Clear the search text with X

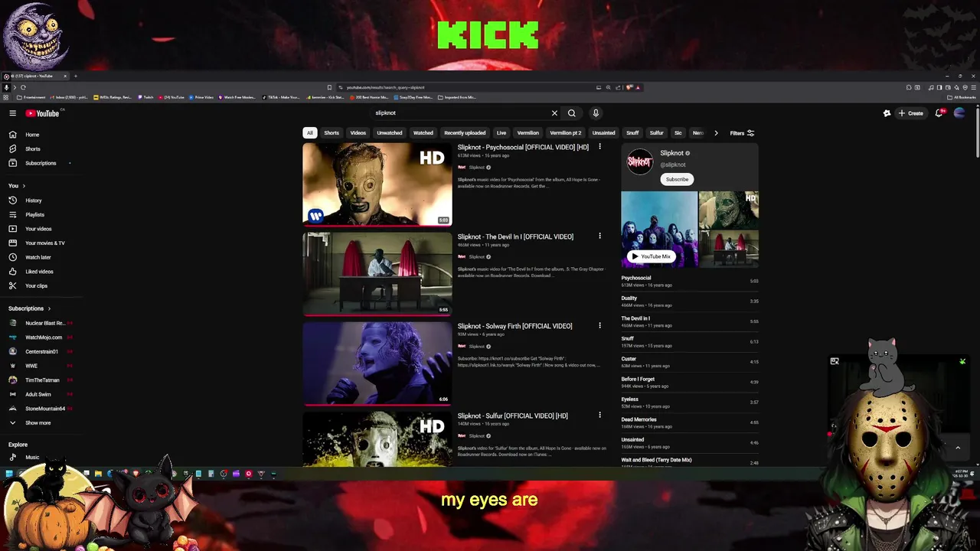click(554, 113)
